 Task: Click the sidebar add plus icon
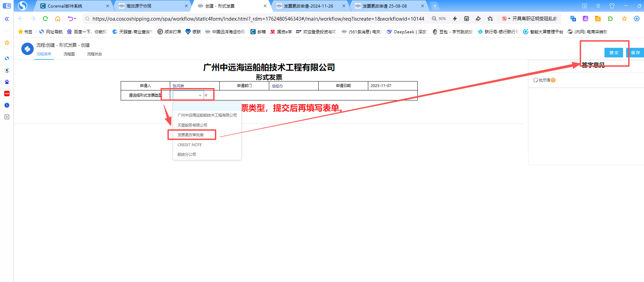pyautogui.click(x=7, y=117)
